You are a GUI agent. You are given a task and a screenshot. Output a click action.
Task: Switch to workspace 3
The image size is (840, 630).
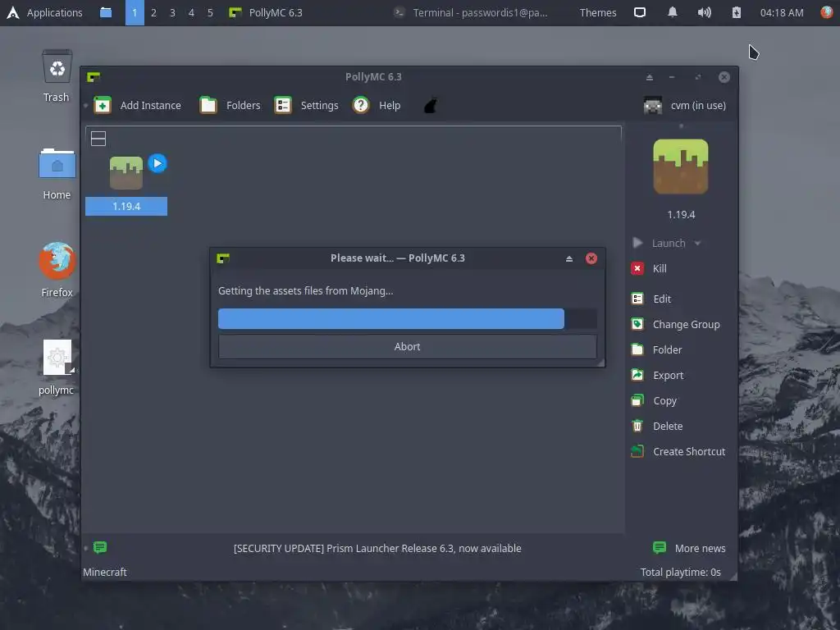172,12
